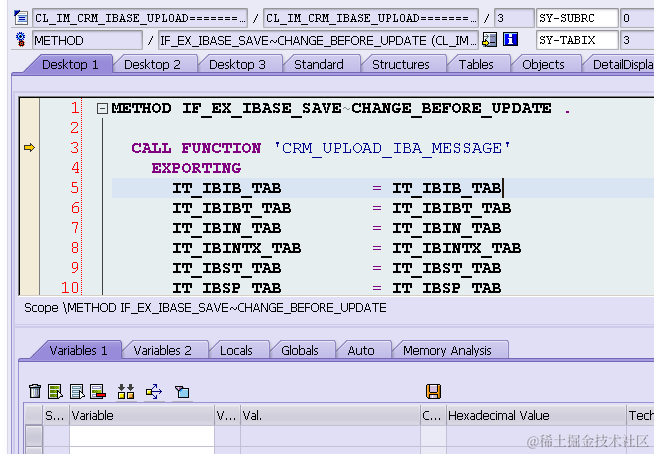654x454 pixels.
Task: Switch to Desktop 2 tab
Action: [152, 65]
